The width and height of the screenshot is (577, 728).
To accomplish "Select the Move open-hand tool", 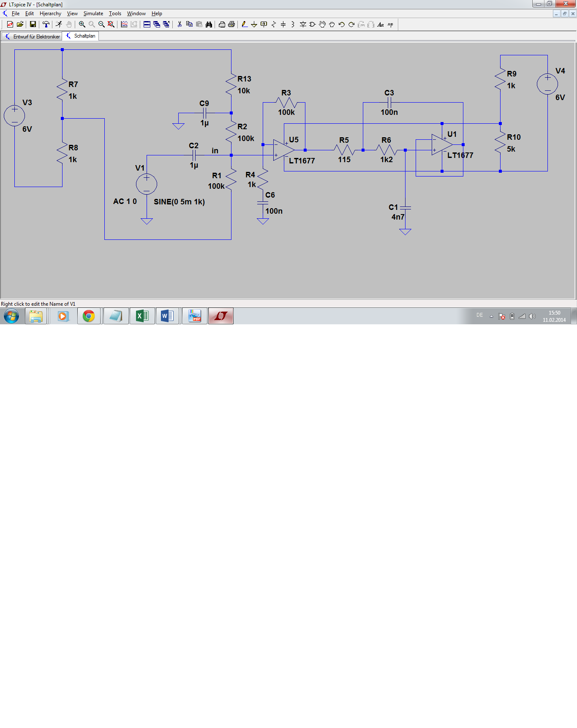I will pos(322,24).
